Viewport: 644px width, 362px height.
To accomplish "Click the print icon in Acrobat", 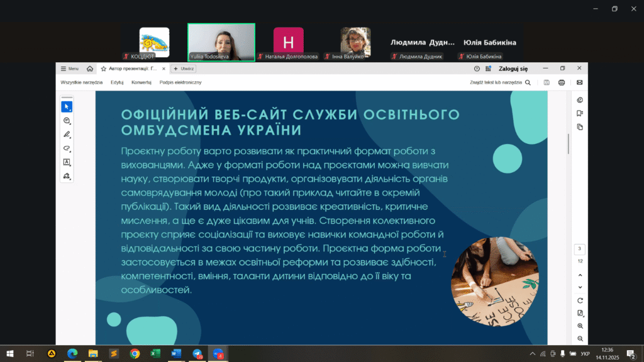I will click(562, 82).
